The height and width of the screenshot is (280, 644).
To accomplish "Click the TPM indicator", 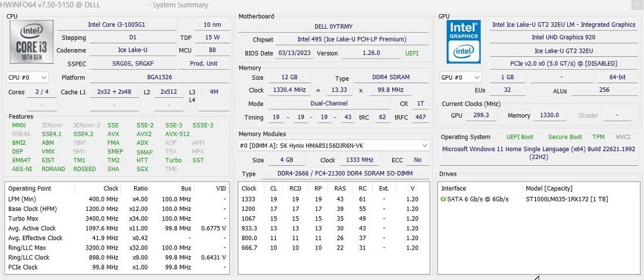I will click(x=598, y=137).
